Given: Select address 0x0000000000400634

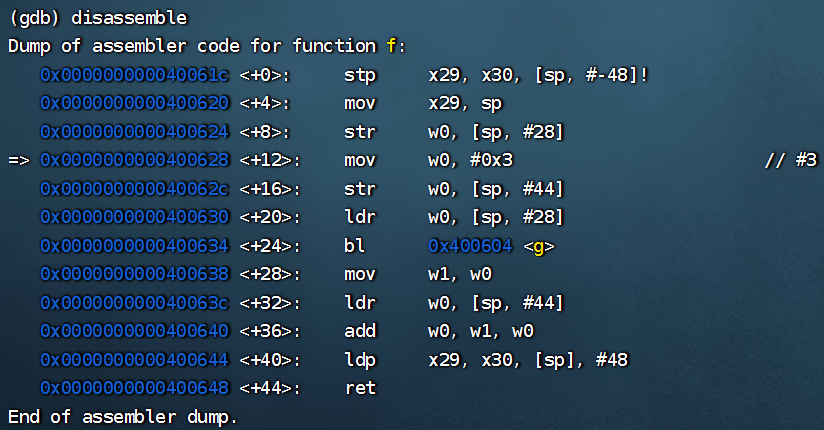Looking at the screenshot, I should (135, 245).
